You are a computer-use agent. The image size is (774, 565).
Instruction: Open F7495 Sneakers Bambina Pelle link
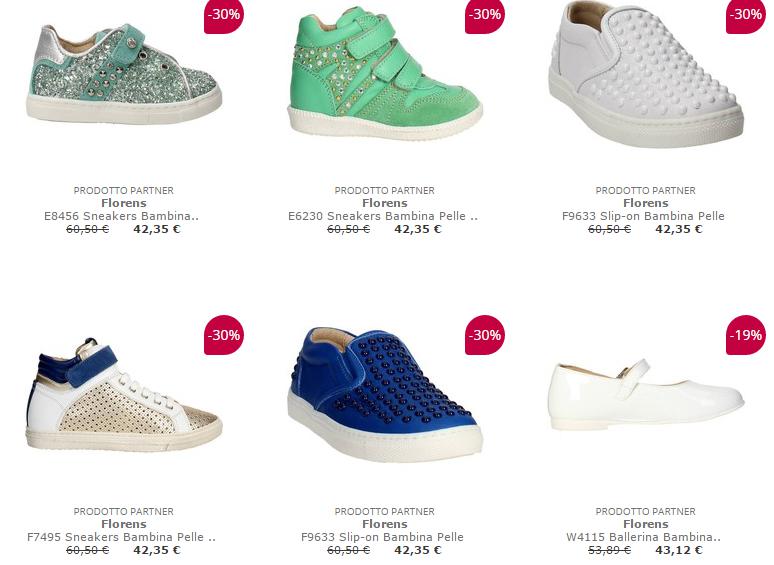click(x=121, y=537)
